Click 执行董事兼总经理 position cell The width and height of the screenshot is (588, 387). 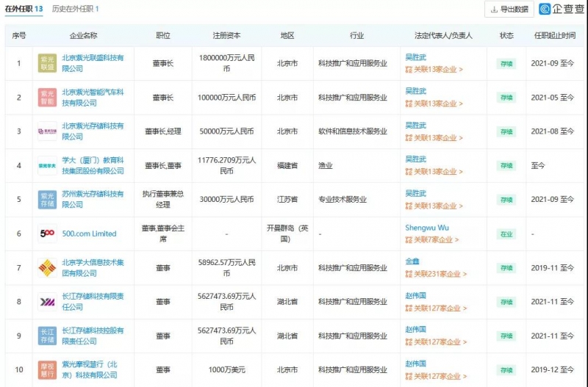(162, 199)
